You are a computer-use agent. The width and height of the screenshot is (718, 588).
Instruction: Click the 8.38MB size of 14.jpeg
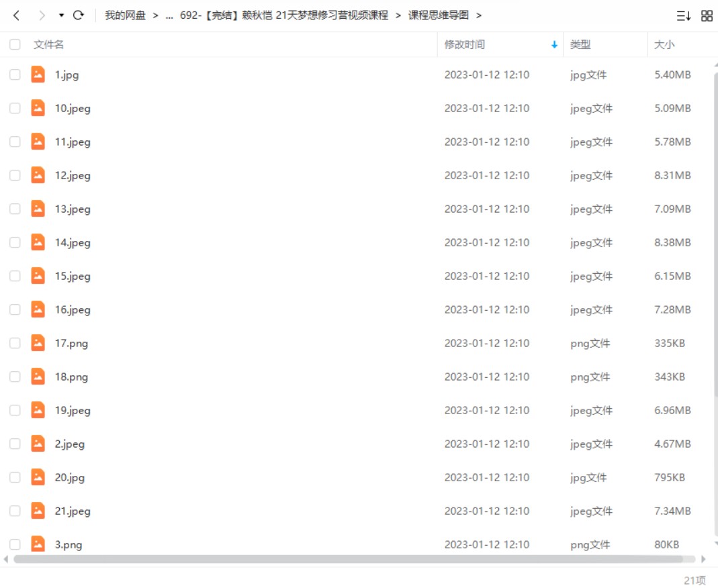672,242
